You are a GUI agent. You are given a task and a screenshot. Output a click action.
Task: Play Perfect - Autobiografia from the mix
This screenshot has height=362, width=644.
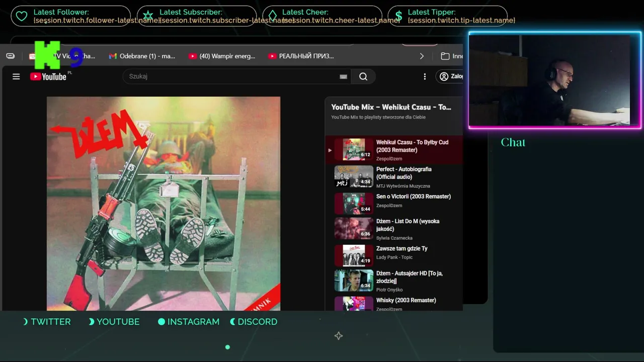pos(404,173)
